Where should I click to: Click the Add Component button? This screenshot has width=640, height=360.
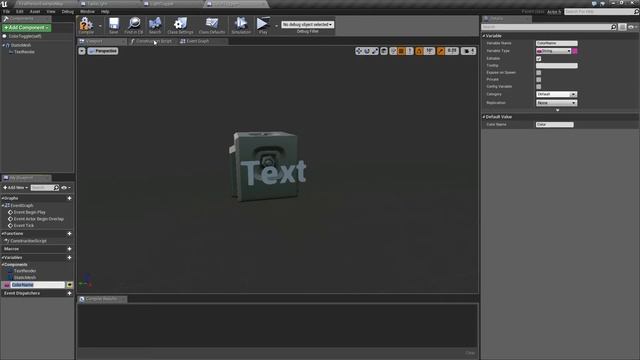[x=27, y=28]
